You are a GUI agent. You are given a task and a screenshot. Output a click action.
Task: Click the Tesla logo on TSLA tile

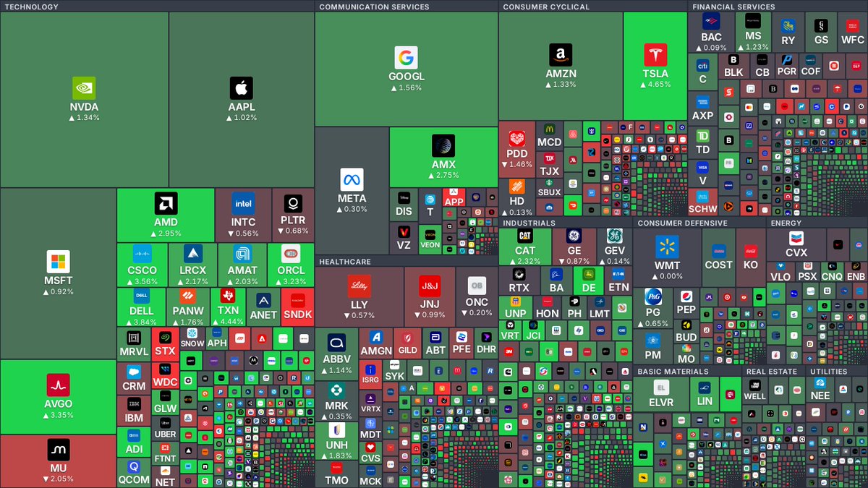[655, 55]
